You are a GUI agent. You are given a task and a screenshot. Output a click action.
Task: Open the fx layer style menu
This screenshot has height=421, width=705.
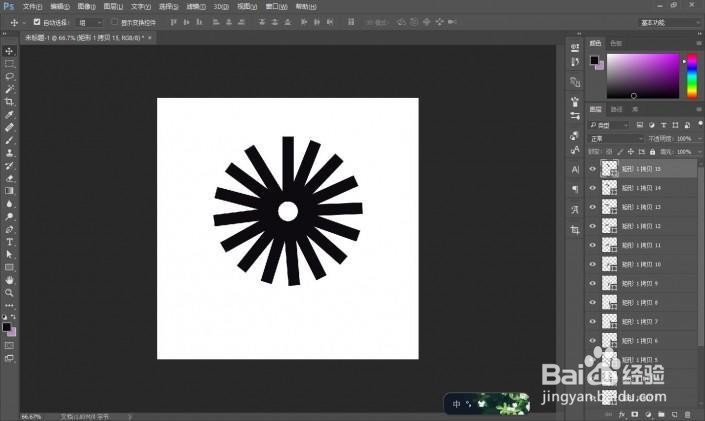point(622,414)
